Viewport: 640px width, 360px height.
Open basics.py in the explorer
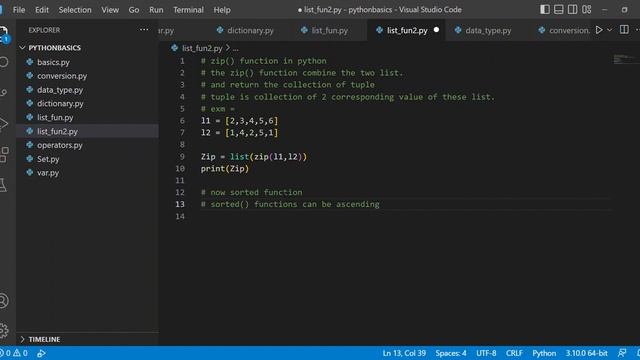click(x=53, y=62)
